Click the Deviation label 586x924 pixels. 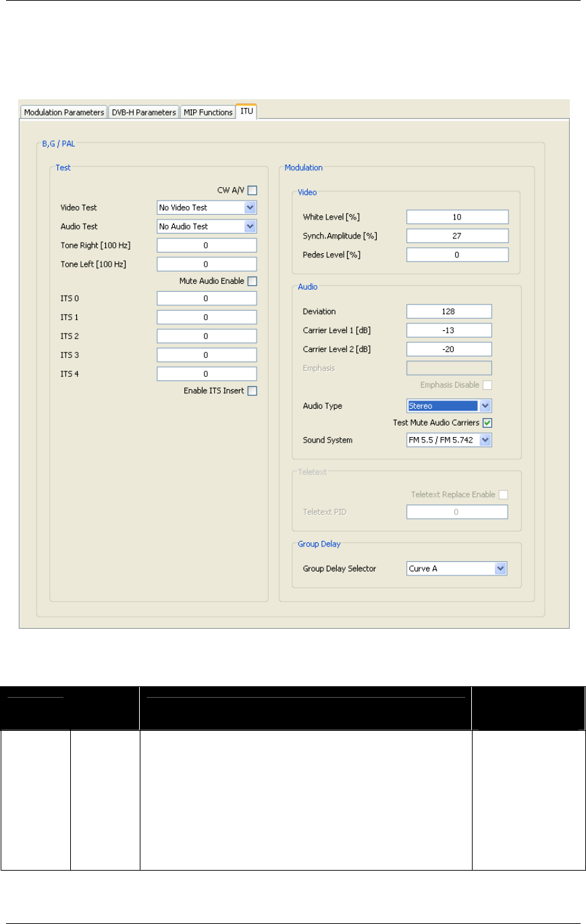[x=320, y=311]
